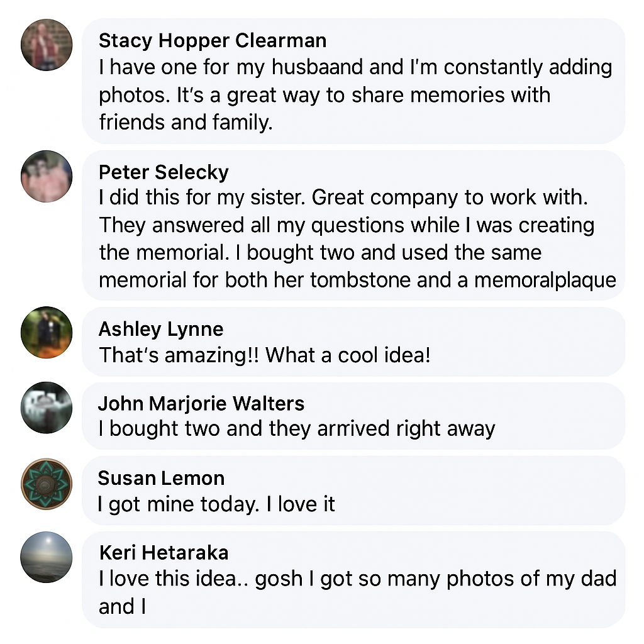Image resolution: width=644 pixels, height=644 pixels.
Task: Click Keri Hetaraka's sunset avatar
Action: pos(47,557)
